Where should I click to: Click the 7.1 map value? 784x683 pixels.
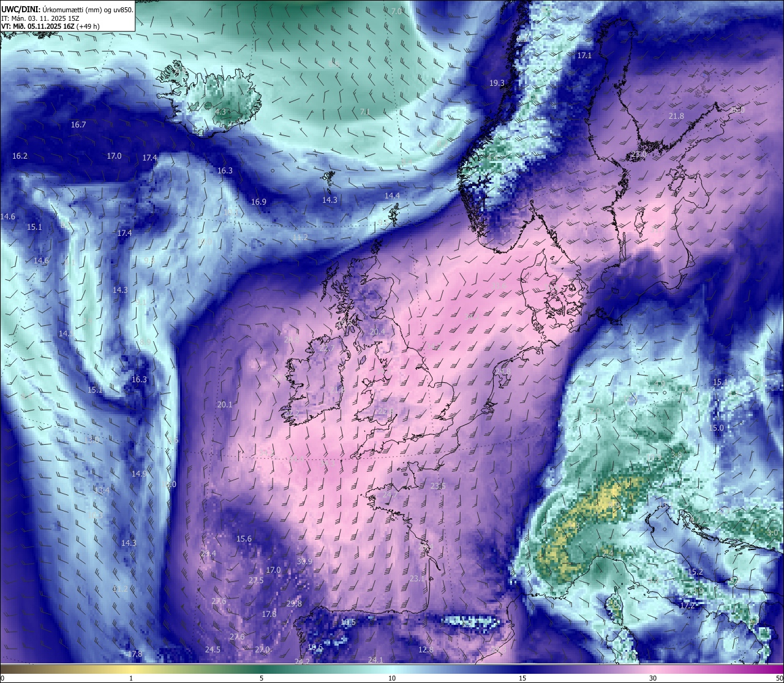[x=365, y=111]
